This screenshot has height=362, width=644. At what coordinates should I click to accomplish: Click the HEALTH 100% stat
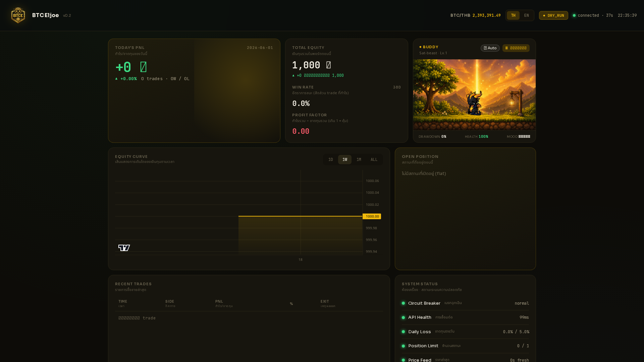(x=477, y=137)
